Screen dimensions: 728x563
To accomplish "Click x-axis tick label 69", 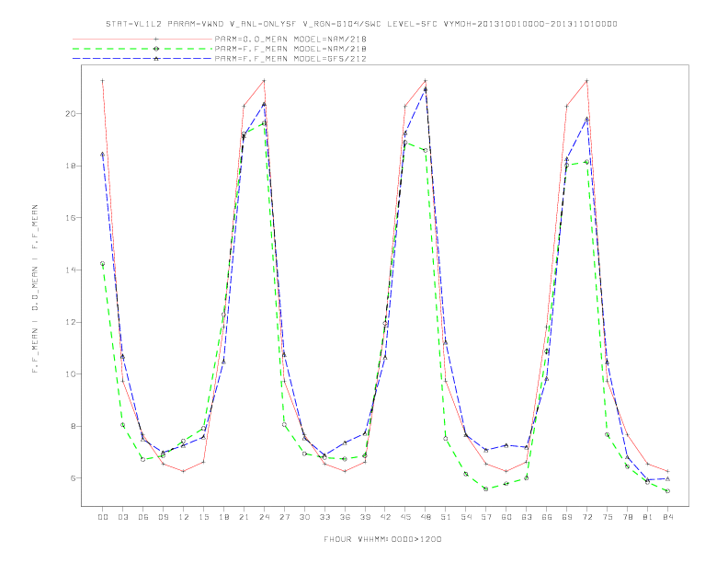I will [567, 517].
